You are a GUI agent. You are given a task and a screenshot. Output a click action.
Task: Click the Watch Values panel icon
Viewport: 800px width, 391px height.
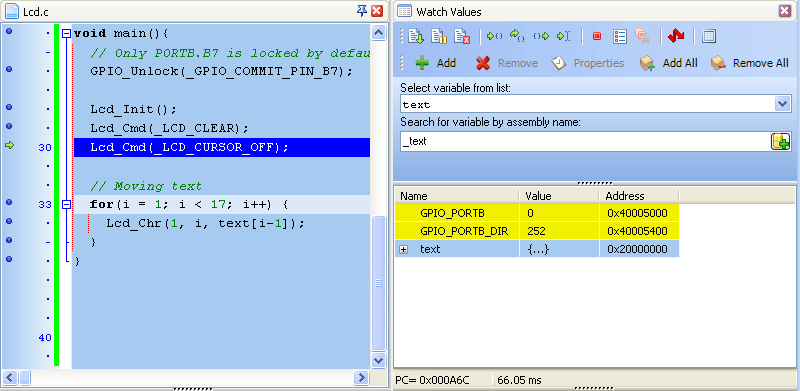coord(405,11)
